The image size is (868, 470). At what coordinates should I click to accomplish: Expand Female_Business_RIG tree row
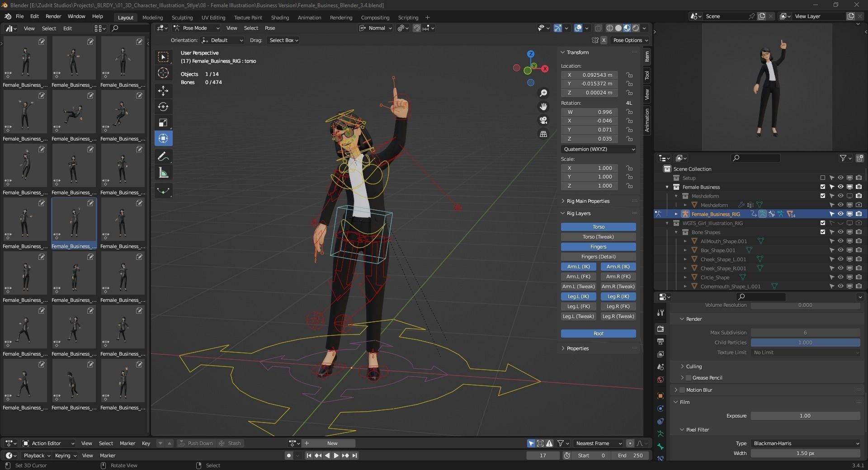click(x=676, y=214)
